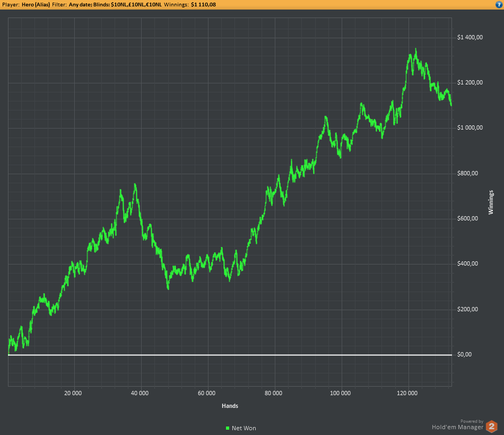Click the $1 200,00 axis label
The image size is (504, 435).
point(470,82)
